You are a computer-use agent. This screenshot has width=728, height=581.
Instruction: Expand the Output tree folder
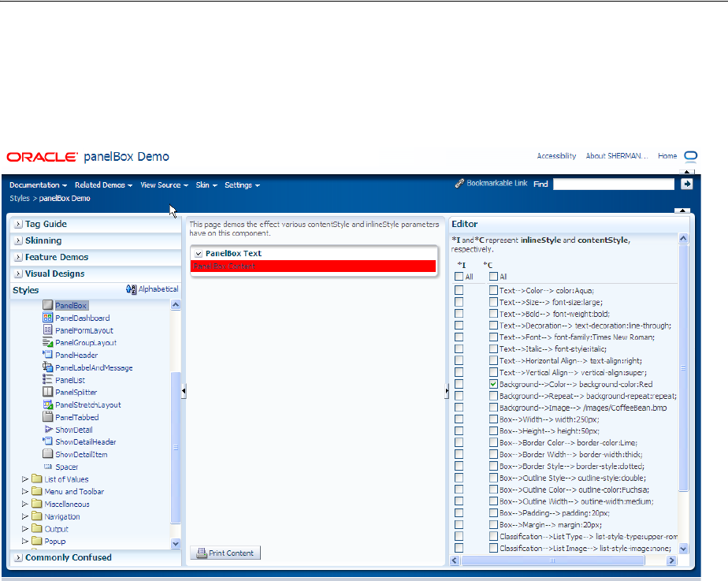tap(25, 528)
